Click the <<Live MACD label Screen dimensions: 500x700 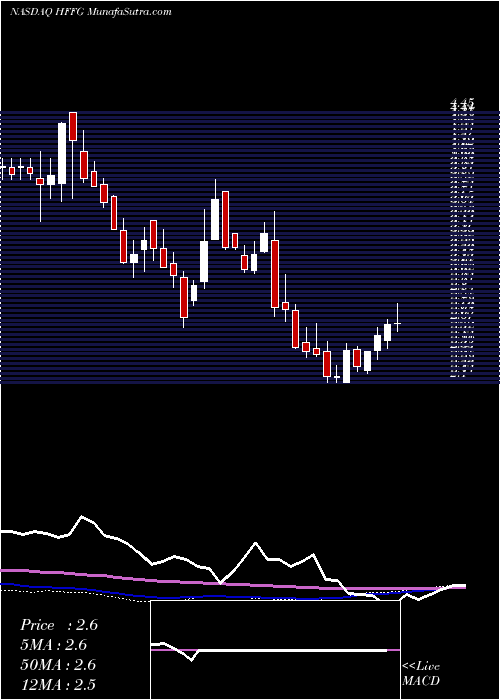click(421, 673)
